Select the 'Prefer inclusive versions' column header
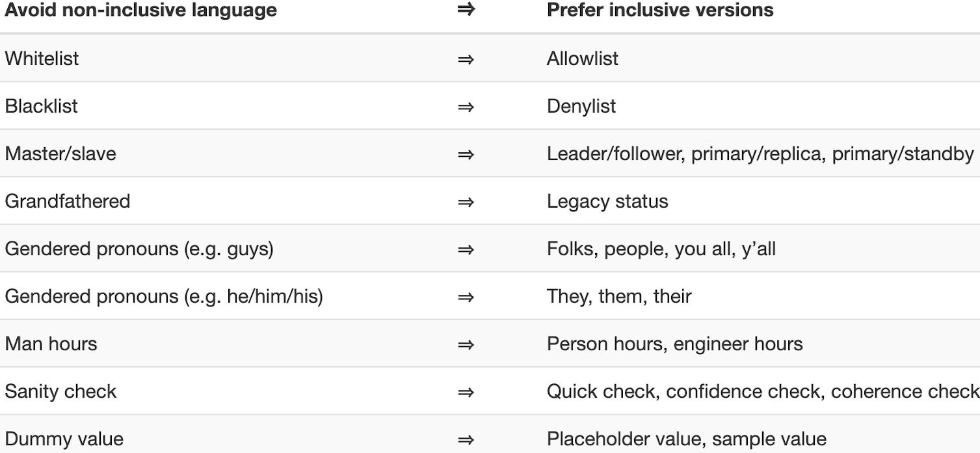The image size is (980, 453). pos(660,10)
